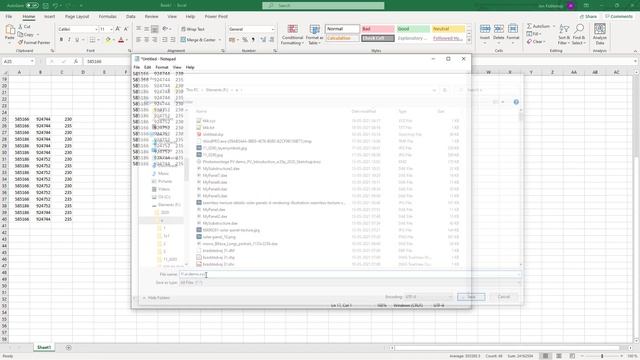Click the Orientation text-angle icon
The width and height of the screenshot is (640, 360).
coord(165,29)
